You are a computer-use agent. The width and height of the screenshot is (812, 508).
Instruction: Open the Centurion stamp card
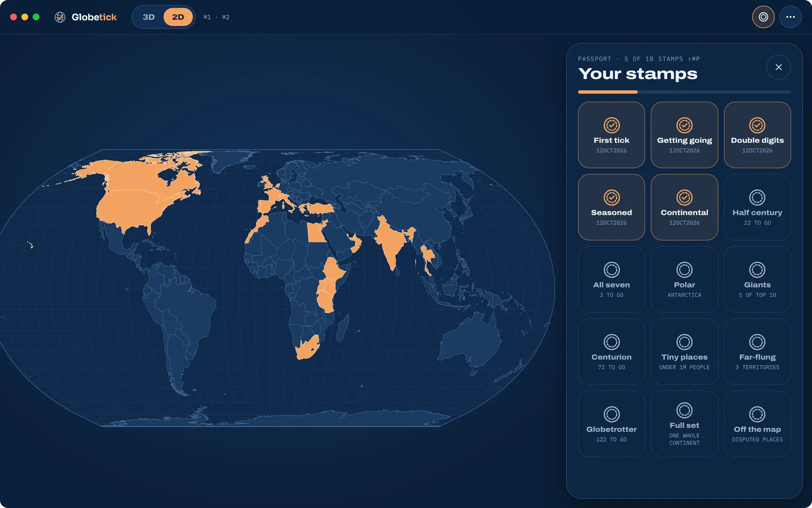[612, 352]
